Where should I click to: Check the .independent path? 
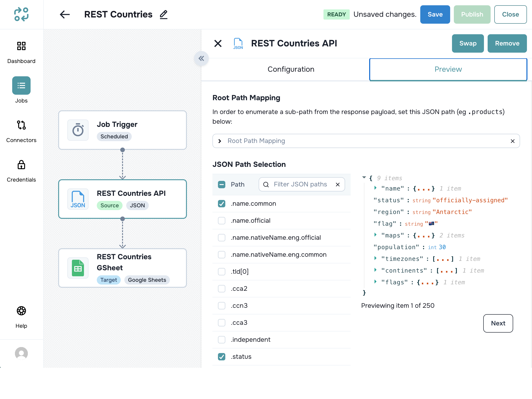pos(221,340)
